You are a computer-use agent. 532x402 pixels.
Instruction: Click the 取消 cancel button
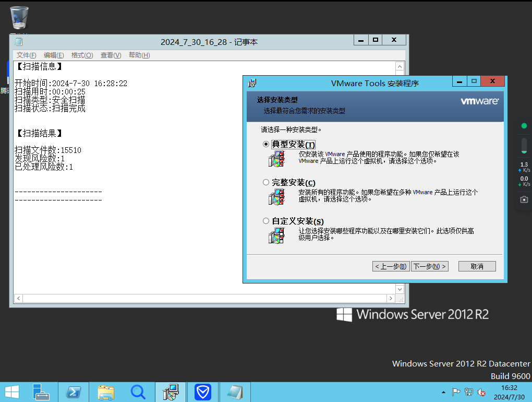coord(477,266)
